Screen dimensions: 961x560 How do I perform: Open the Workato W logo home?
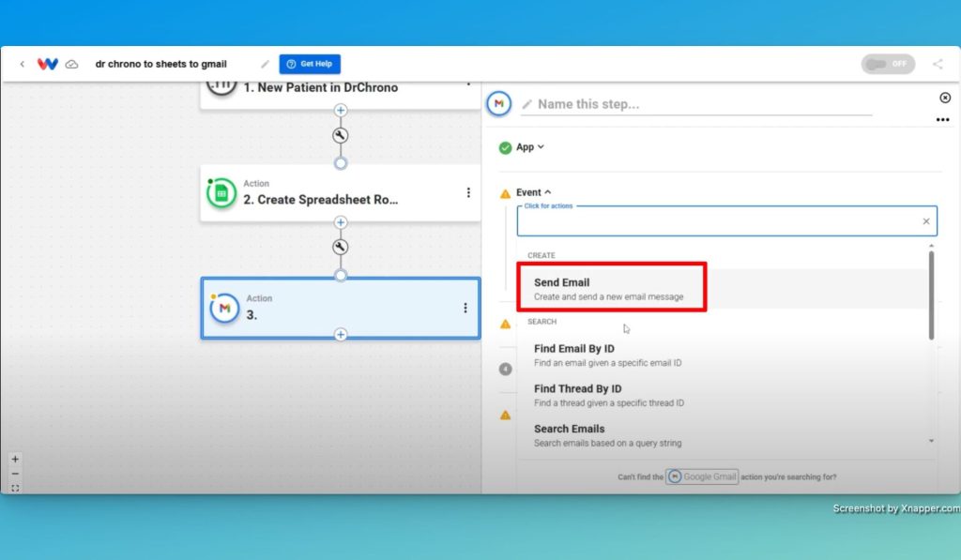coord(47,64)
